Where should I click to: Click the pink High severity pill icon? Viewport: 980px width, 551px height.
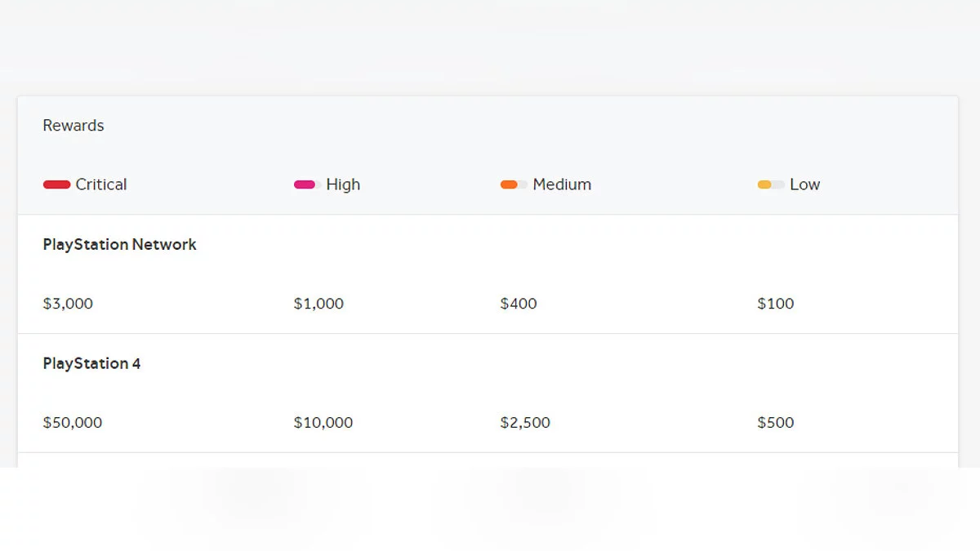tap(305, 184)
